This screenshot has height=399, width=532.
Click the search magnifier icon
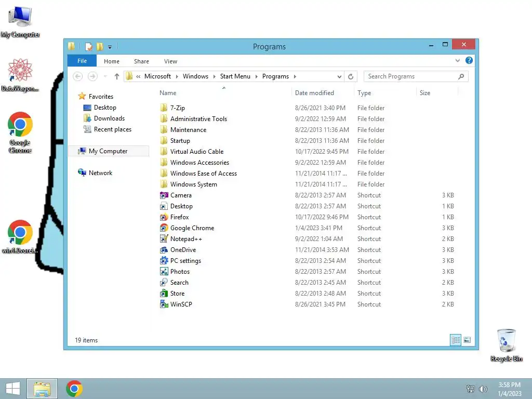[461, 77]
